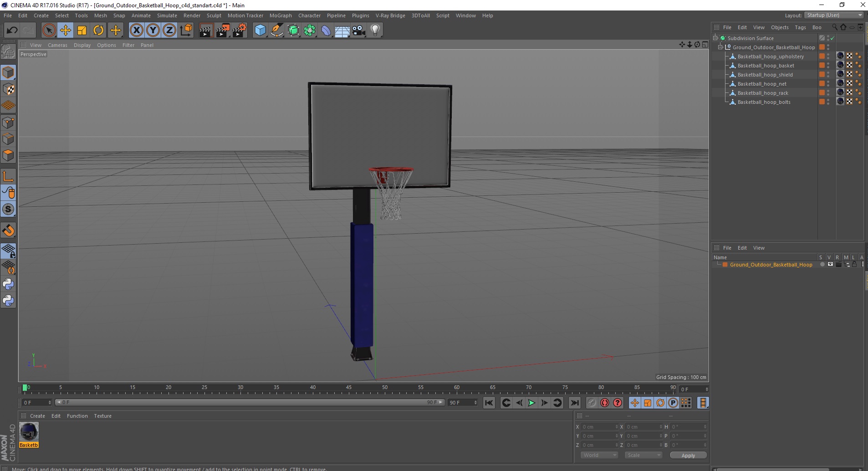
Task: Open the render settings icon
Action: click(x=239, y=31)
